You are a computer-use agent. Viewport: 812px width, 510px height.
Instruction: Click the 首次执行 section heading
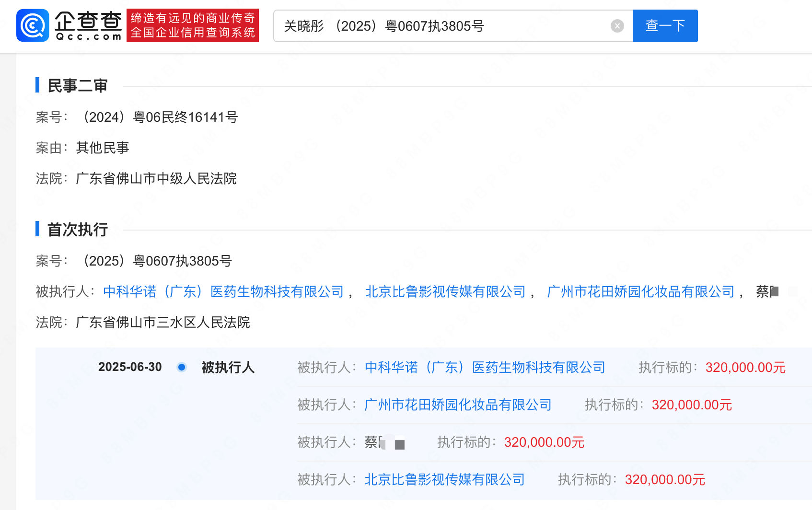[77, 230]
